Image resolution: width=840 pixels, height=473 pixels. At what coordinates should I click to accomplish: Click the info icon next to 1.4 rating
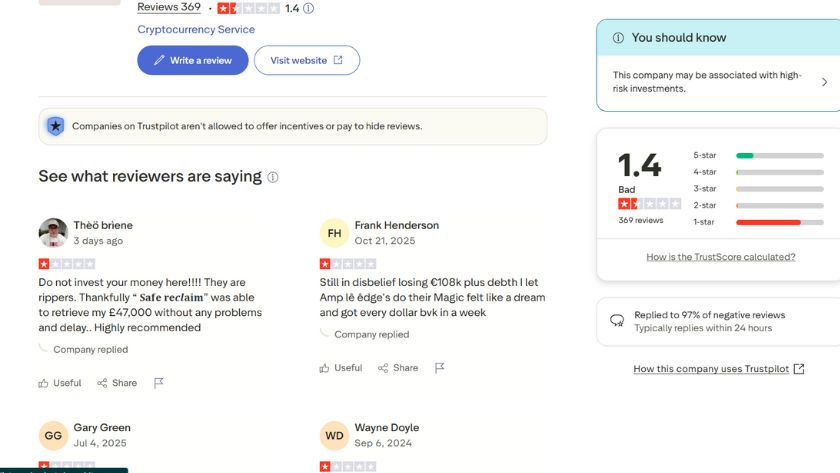(x=309, y=9)
